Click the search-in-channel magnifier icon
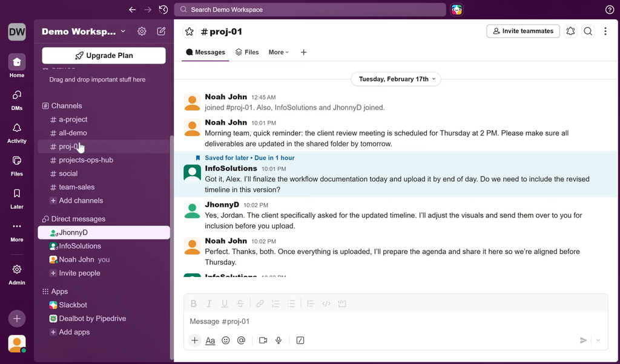The height and width of the screenshot is (364, 620). [588, 31]
